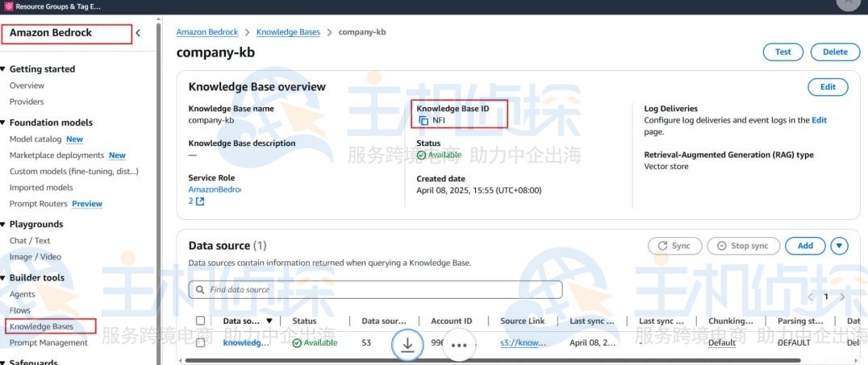
Task: Open the knowledge data source name link
Action: (246, 343)
